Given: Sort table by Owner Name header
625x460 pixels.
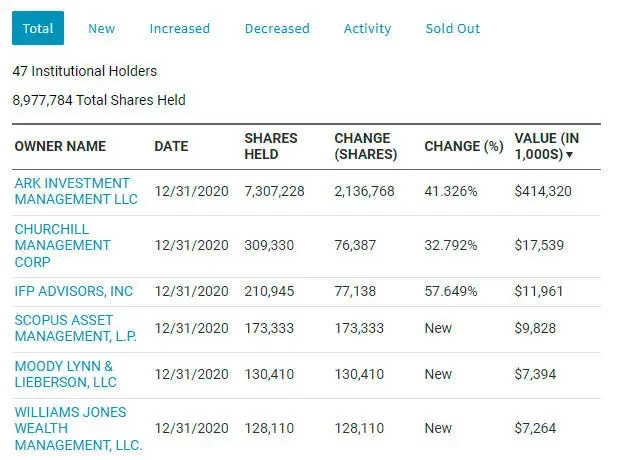Looking at the screenshot, I should point(60,146).
